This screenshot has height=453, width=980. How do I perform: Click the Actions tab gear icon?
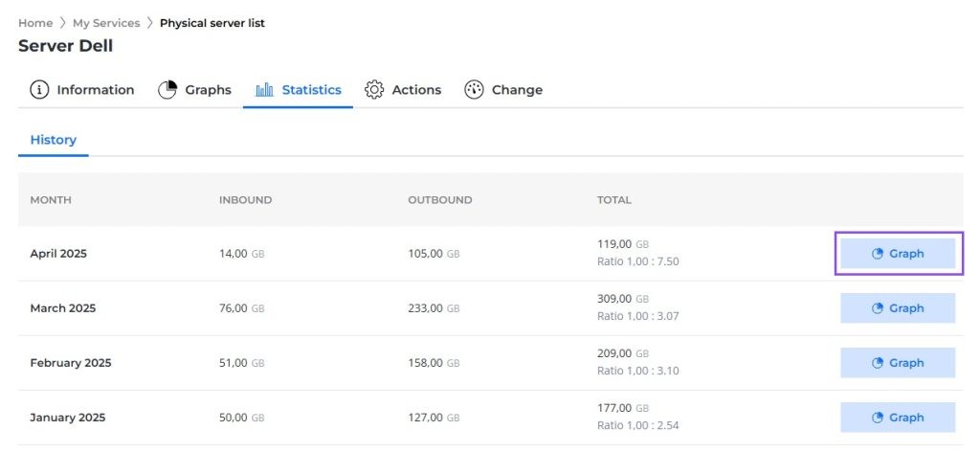point(374,90)
